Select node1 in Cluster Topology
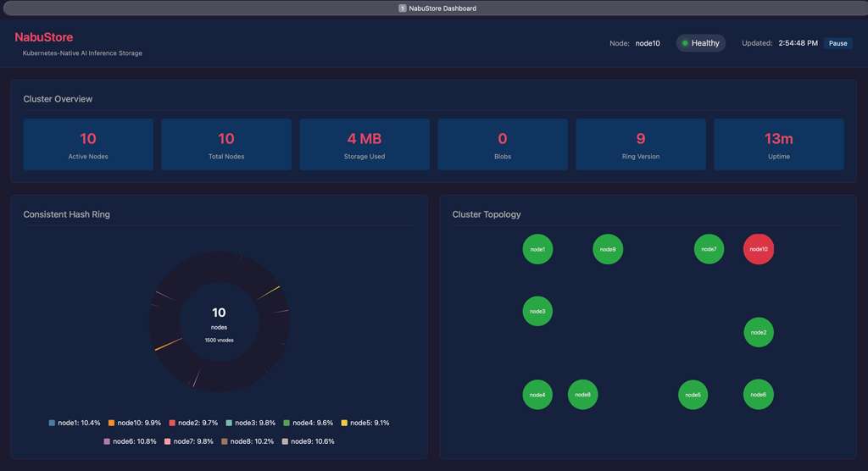 coord(537,249)
